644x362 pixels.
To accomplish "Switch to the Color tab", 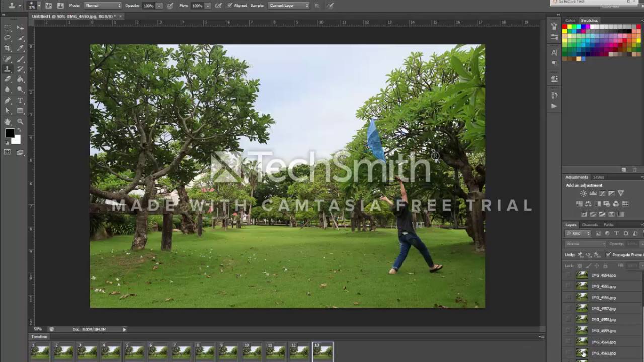I will (x=570, y=20).
